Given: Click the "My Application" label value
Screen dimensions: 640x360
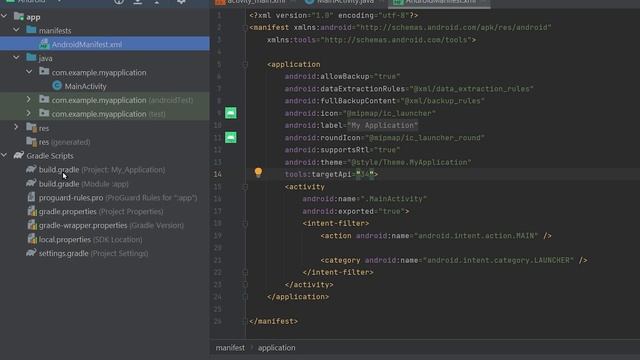Looking at the screenshot, I should point(382,125).
